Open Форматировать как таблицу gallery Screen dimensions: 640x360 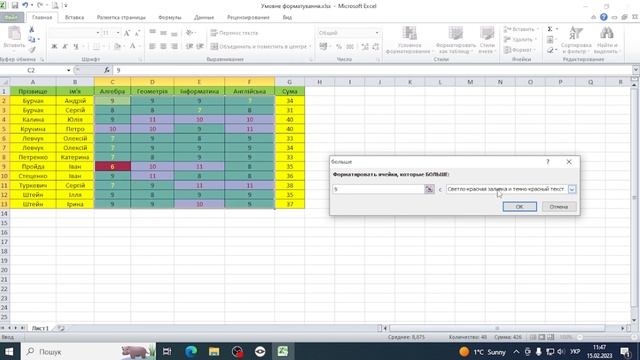(x=456, y=40)
